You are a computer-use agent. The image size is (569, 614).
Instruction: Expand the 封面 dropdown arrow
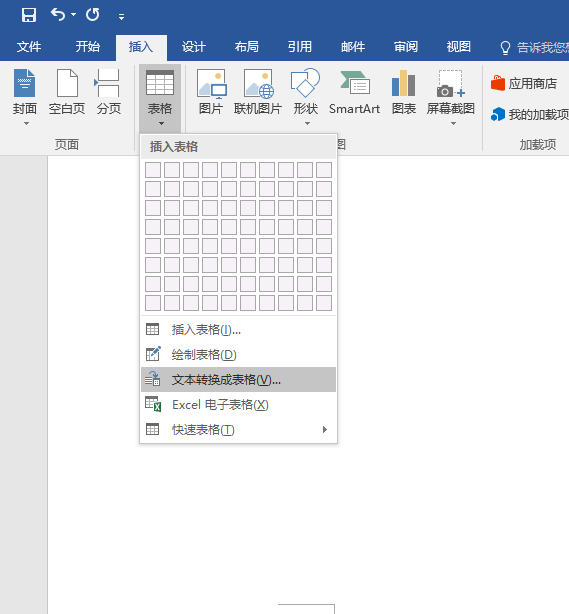(x=26, y=124)
